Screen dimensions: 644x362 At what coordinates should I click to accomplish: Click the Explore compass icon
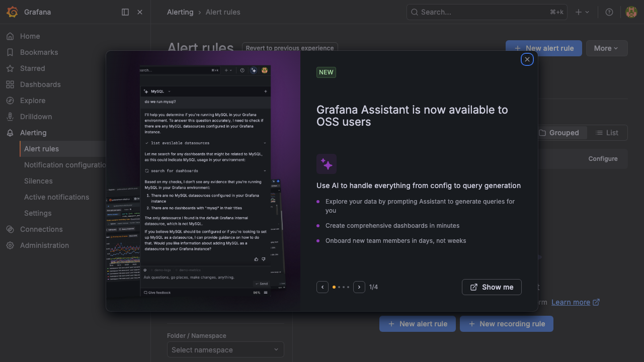10,101
